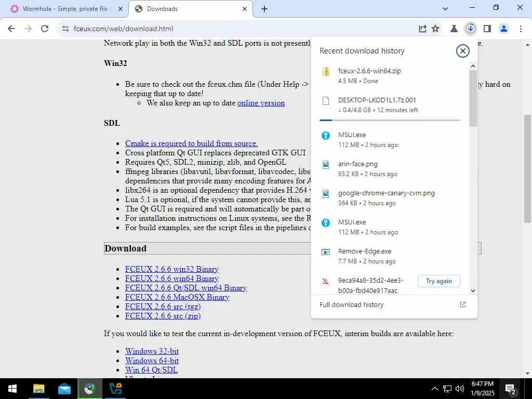Download FCEUX 2.6.6 win64 Binary
The height and width of the screenshot is (399, 532).
(x=171, y=278)
